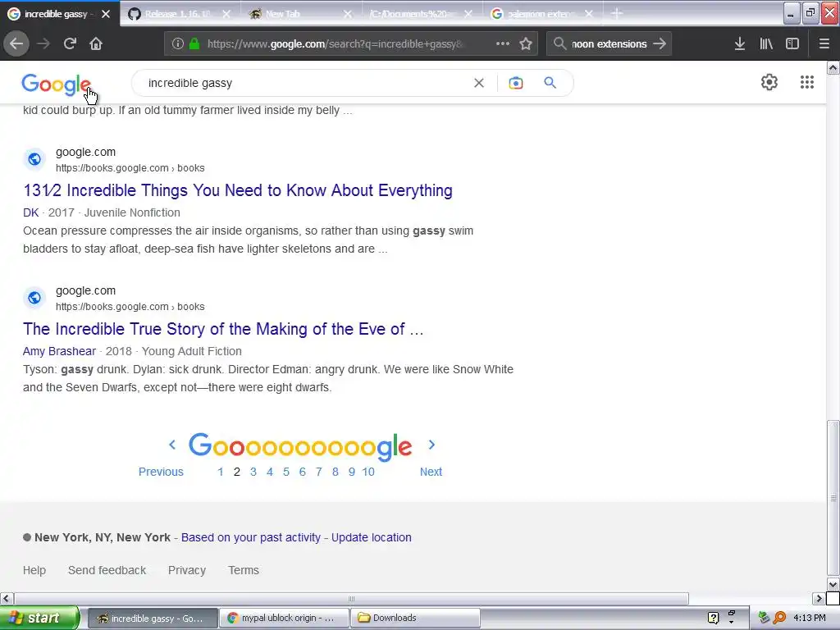The height and width of the screenshot is (630, 840).
Task: Click the browser forward arrow button
Action: coord(43,43)
